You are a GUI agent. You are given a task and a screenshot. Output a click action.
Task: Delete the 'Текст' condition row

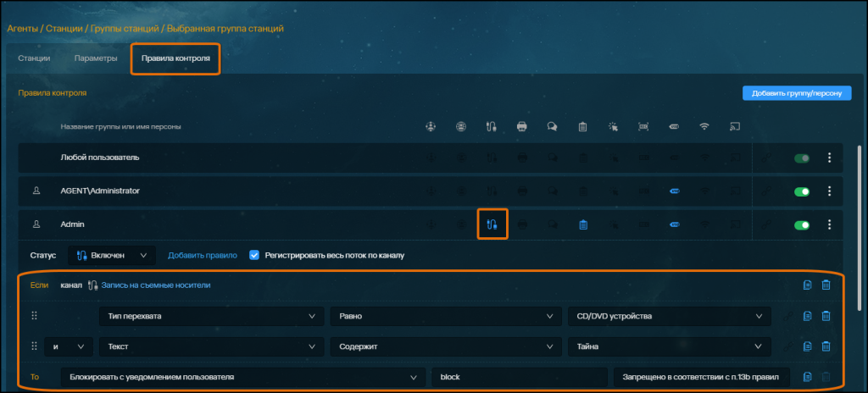pyautogui.click(x=826, y=346)
